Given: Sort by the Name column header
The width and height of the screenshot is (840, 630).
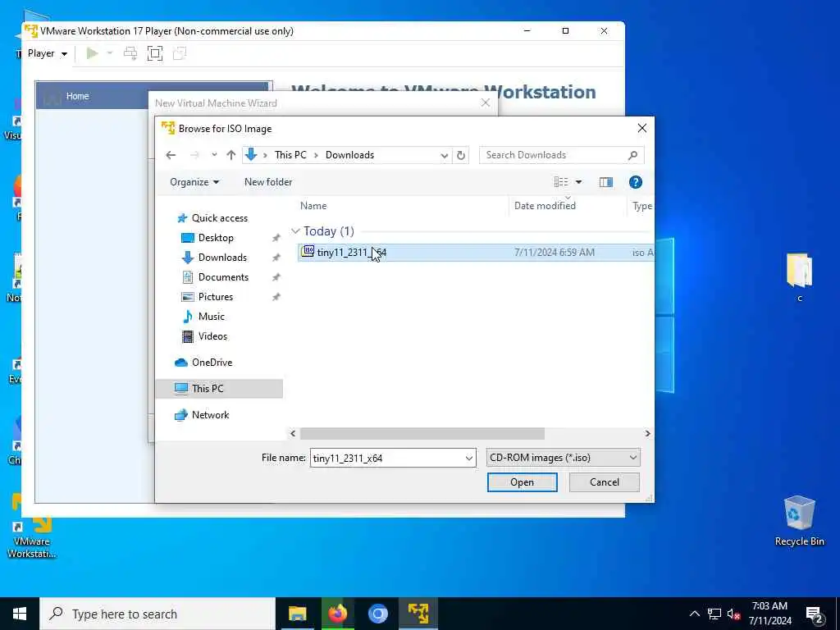Looking at the screenshot, I should pos(313,206).
